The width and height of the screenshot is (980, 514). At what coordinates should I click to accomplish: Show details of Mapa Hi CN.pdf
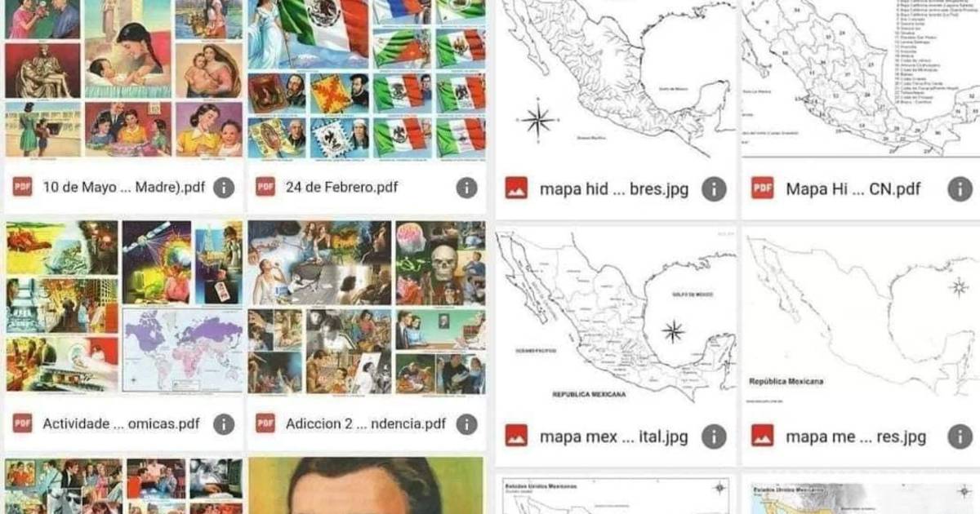click(960, 189)
